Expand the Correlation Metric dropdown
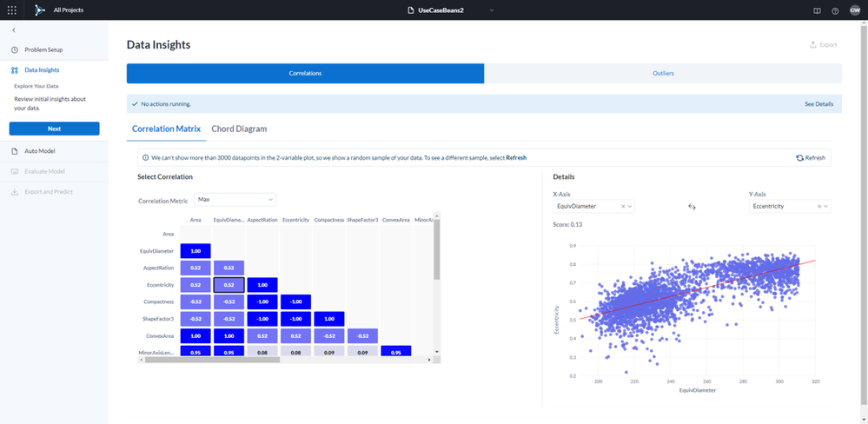 click(235, 199)
